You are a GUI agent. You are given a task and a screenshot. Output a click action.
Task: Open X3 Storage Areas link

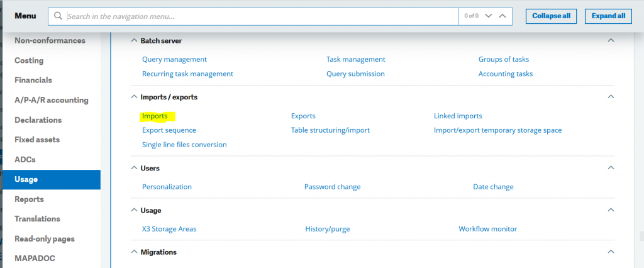point(169,229)
